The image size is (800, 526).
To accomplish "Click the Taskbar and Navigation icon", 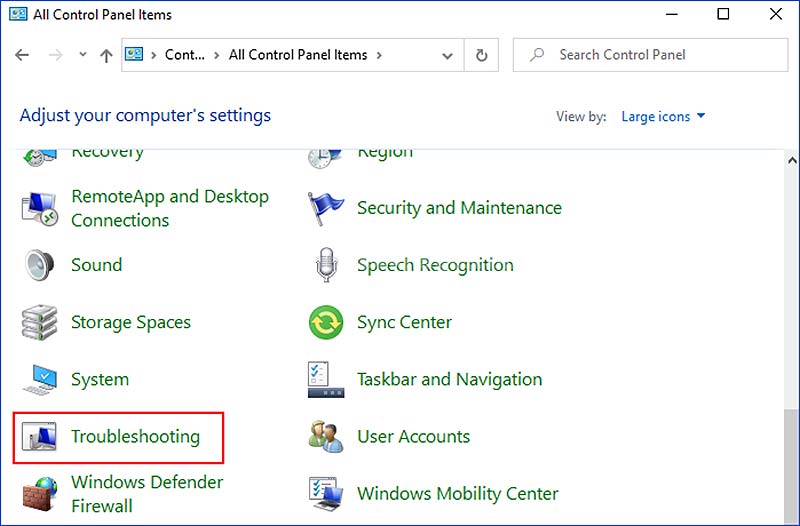I will tap(326, 380).
